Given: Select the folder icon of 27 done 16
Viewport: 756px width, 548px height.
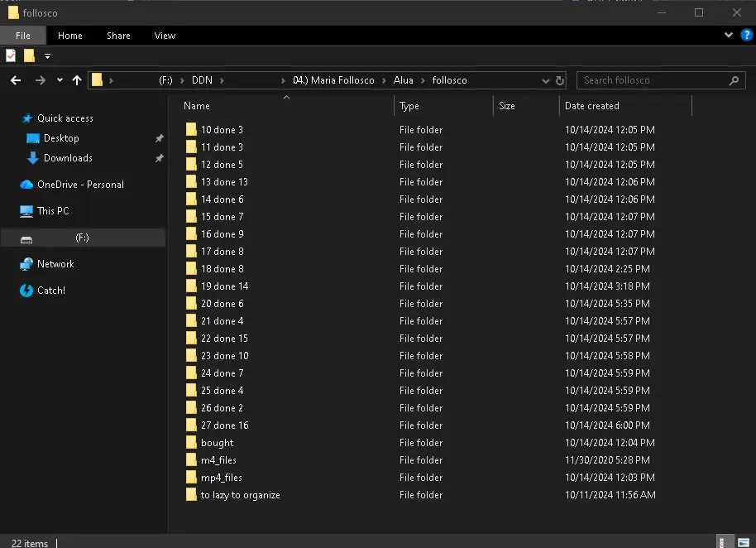Looking at the screenshot, I should (191, 425).
